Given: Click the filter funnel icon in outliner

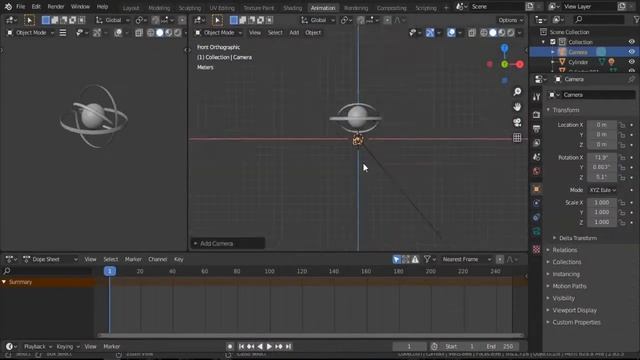Looking at the screenshot, I should click(636, 19).
